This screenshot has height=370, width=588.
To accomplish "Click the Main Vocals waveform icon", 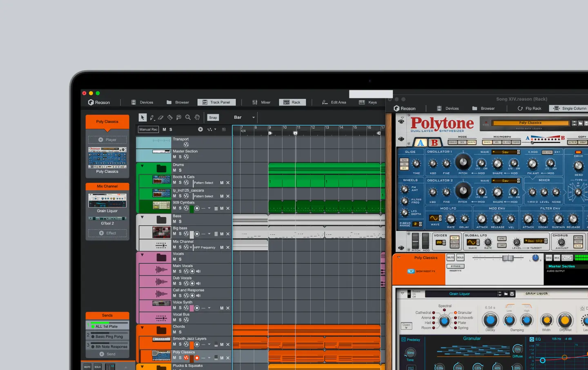I will 162,270.
